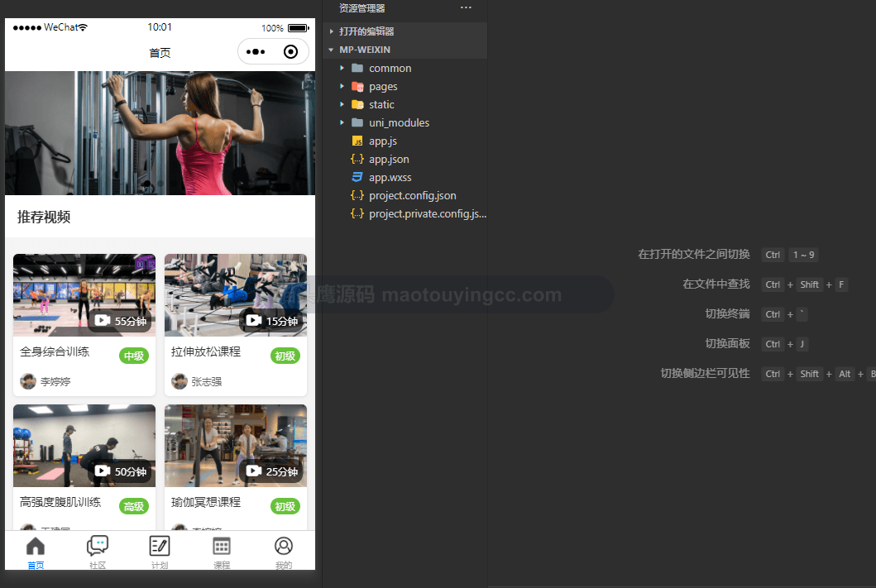Click the 高级 level badge
Viewport: 876px width, 588px height.
[x=134, y=506]
